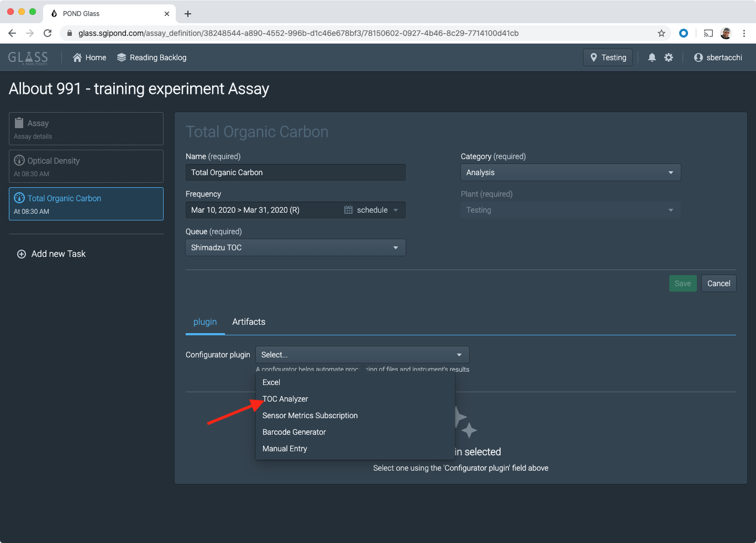
Task: Open the Queue Shimadzu TOC dropdown
Action: pos(295,247)
